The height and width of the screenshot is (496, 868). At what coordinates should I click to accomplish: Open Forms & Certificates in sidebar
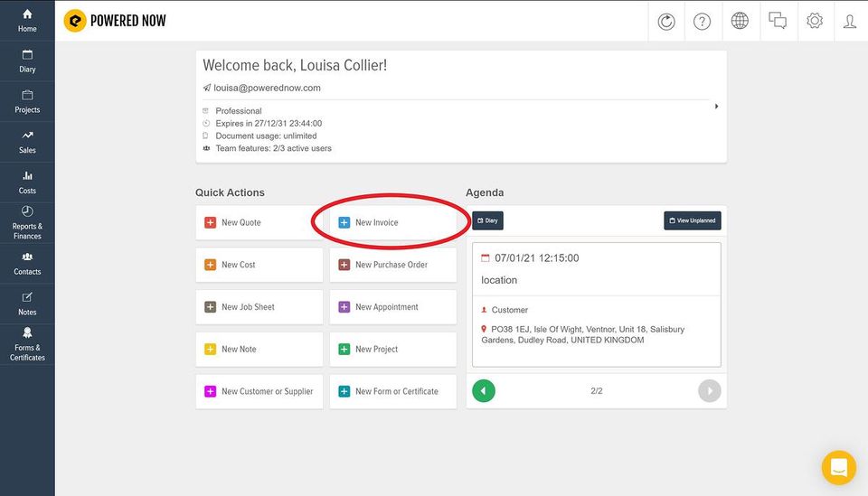(27, 344)
